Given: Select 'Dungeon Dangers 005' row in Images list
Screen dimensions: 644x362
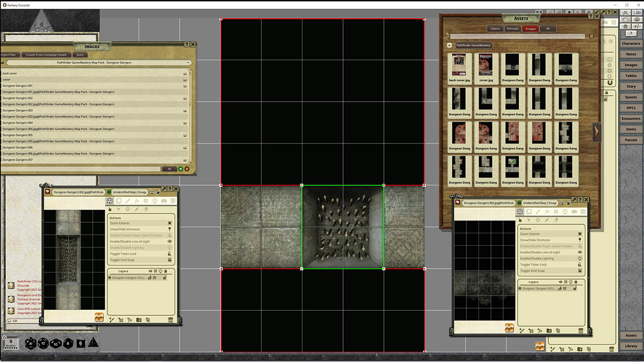Looking at the screenshot, I should pos(94,135).
